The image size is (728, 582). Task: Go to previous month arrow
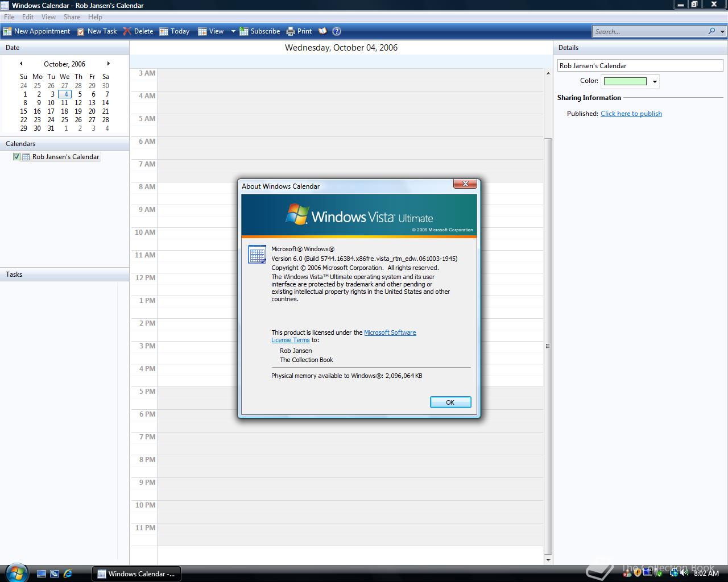[x=21, y=64]
